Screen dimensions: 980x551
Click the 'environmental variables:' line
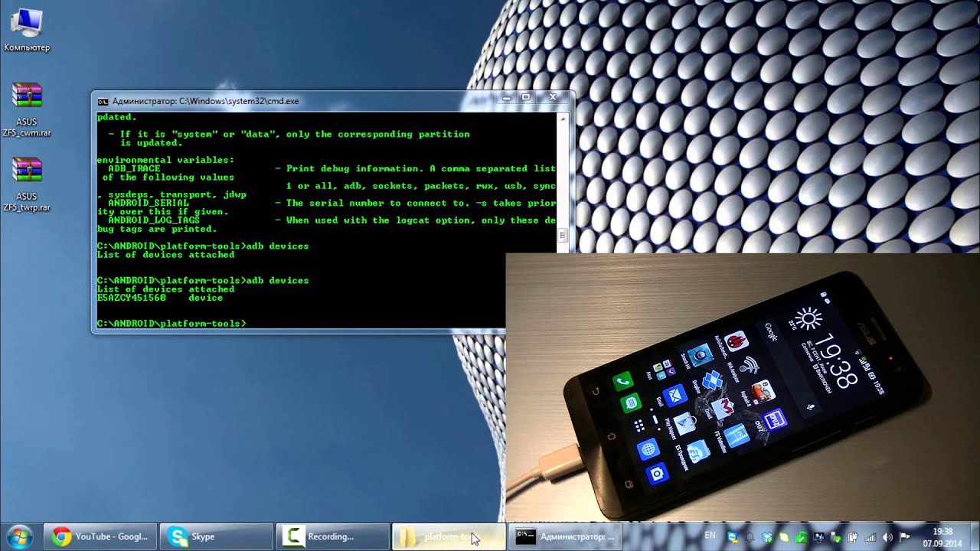point(165,160)
